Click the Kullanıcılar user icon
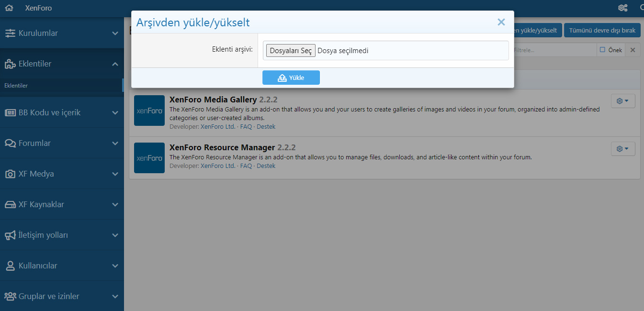 pyautogui.click(x=10, y=266)
